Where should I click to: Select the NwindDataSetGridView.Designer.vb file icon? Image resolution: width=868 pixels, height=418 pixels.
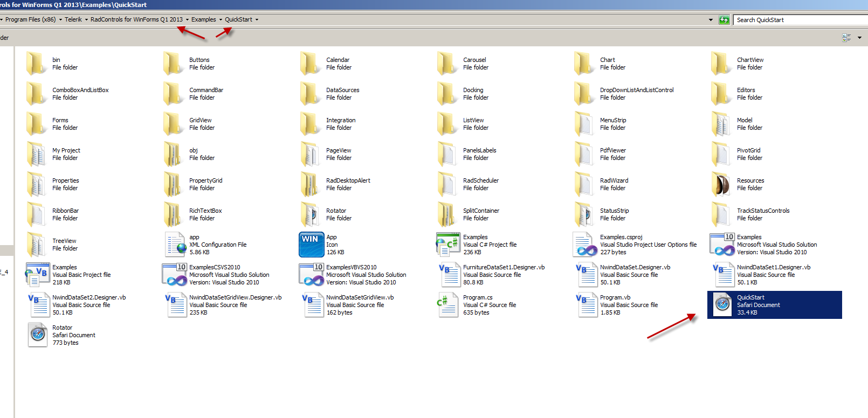[x=175, y=305]
